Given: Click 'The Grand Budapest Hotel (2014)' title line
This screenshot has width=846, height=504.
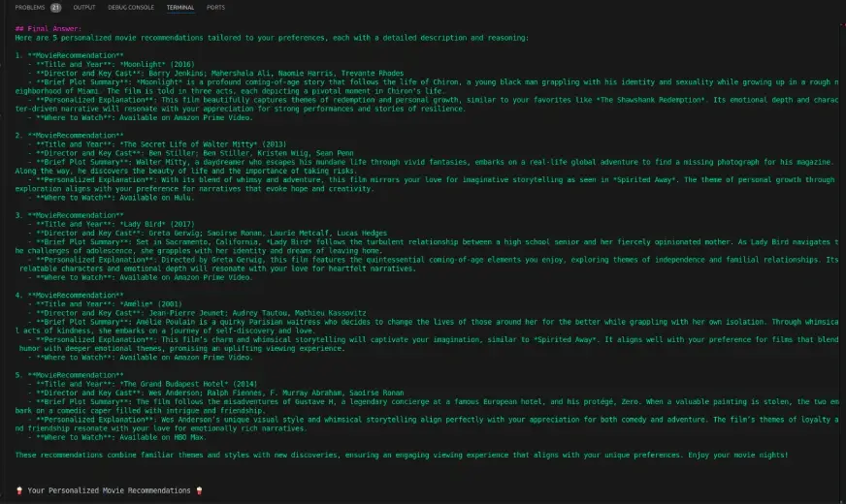Looking at the screenshot, I should tap(143, 384).
